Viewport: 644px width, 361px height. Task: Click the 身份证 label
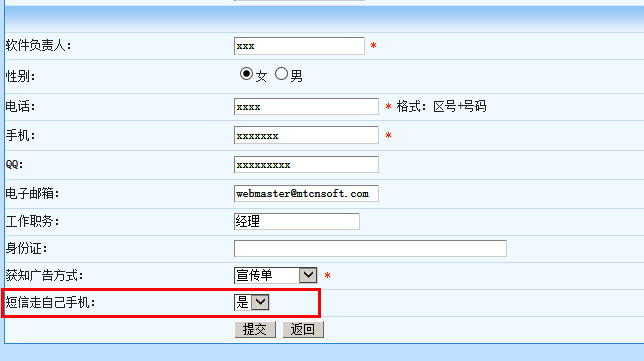26,248
